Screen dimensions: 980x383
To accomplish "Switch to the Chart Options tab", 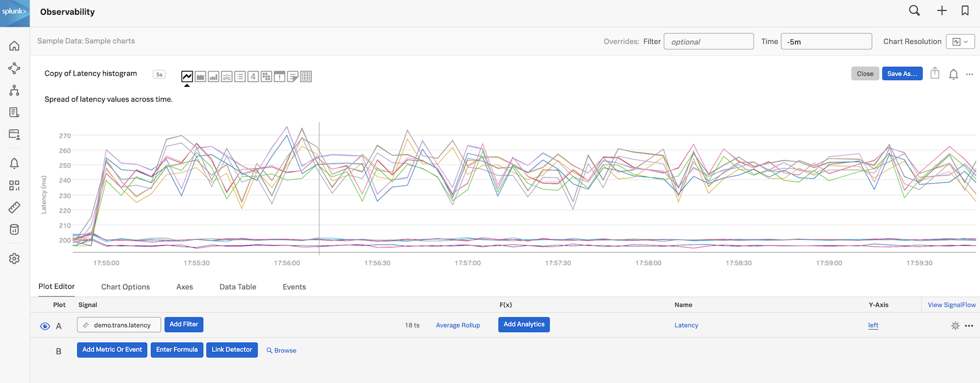I will pyautogui.click(x=125, y=287).
